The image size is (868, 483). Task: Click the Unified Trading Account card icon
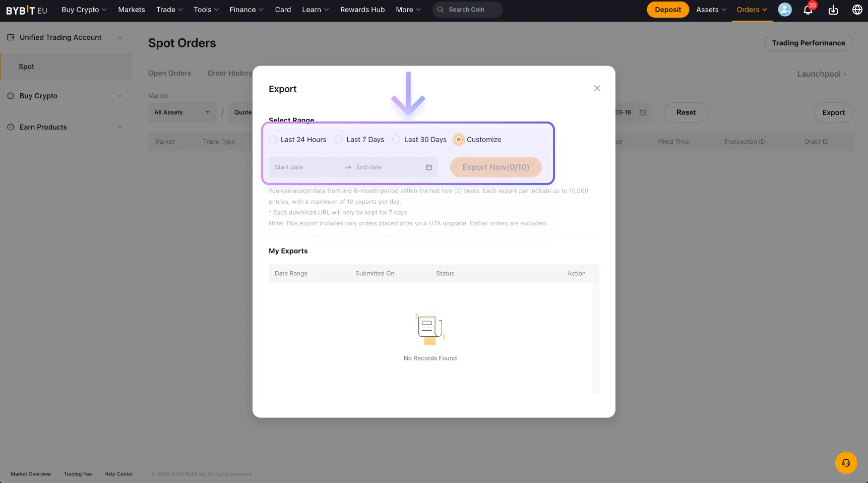(11, 37)
